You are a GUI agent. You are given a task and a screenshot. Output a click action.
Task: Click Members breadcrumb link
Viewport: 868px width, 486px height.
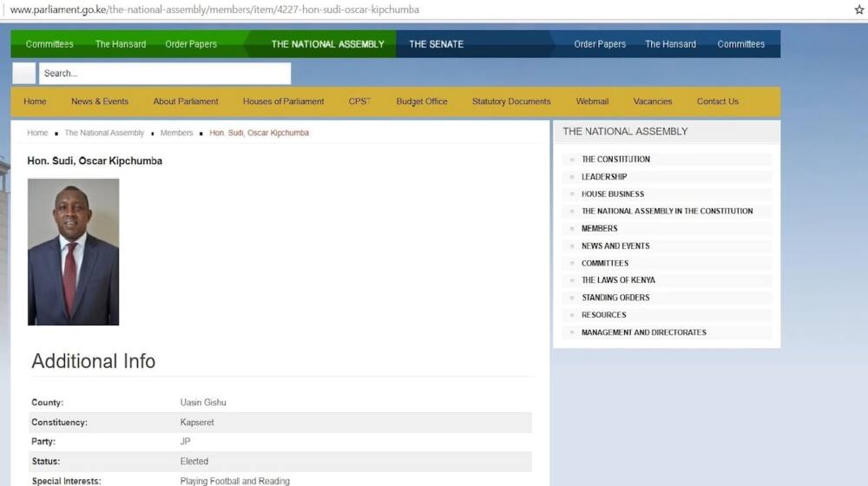(x=176, y=133)
